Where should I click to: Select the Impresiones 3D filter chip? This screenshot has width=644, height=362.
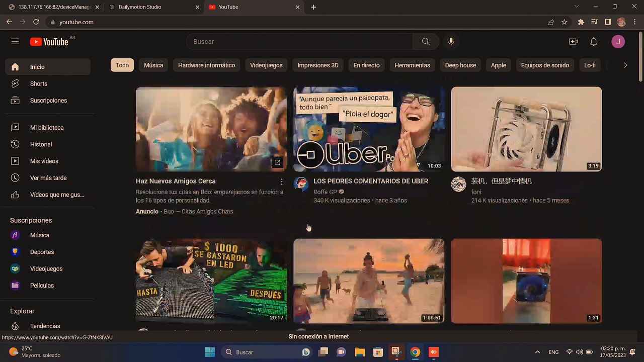(x=318, y=65)
